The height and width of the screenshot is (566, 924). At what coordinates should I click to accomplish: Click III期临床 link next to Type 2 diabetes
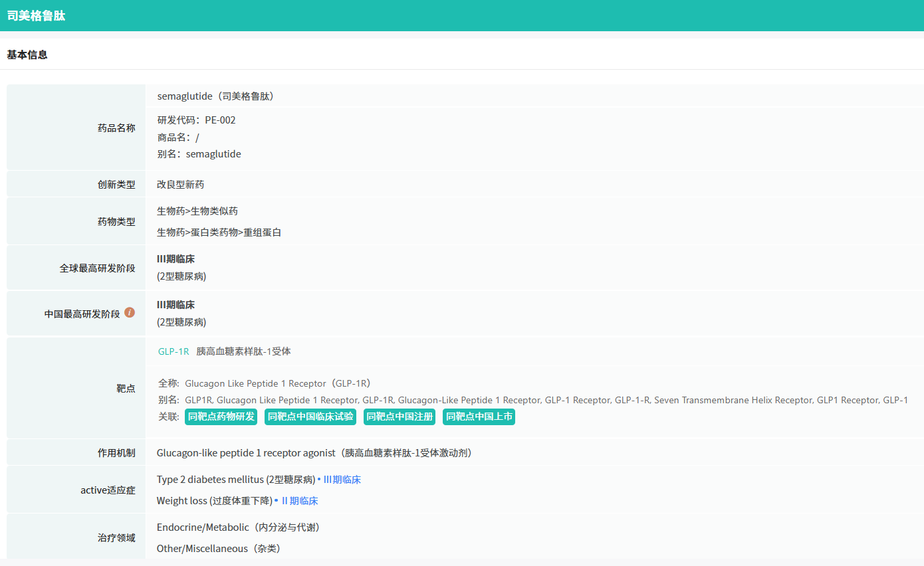342,480
